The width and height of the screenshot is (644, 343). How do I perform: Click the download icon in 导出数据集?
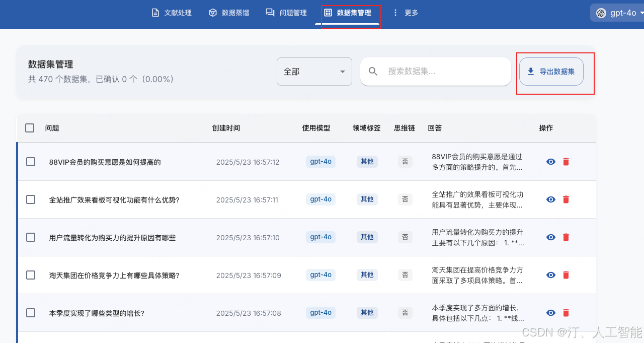tap(531, 72)
